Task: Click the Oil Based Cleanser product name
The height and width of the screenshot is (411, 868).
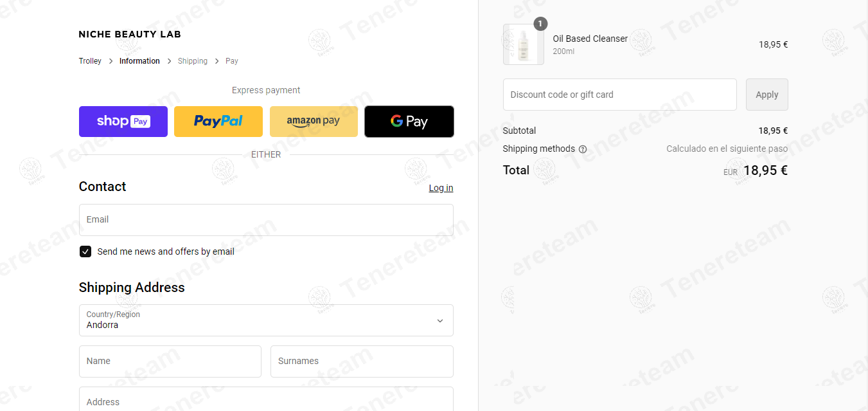Action: pos(590,39)
